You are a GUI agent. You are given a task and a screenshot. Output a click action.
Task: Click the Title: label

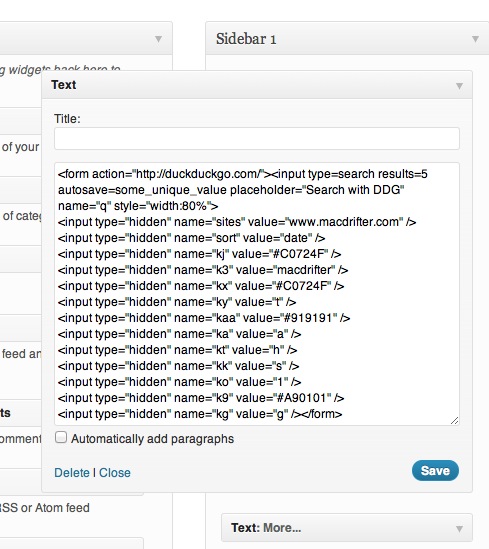click(67, 119)
